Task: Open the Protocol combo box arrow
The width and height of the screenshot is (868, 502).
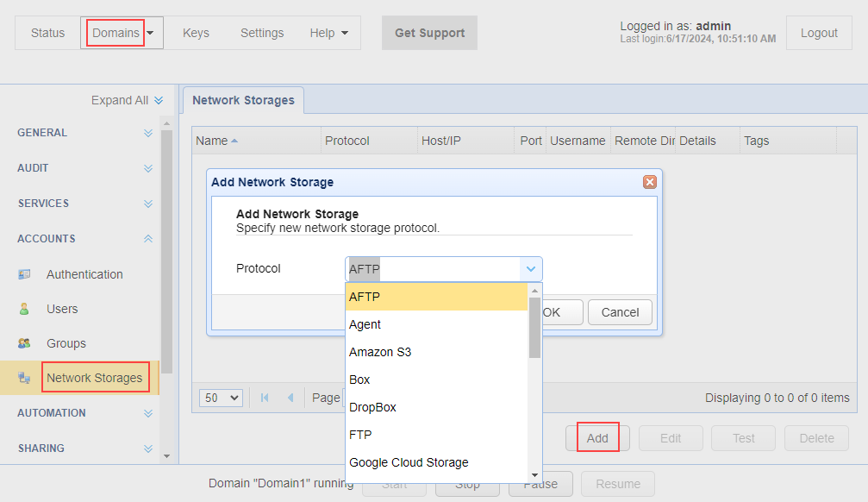Action: (532, 269)
